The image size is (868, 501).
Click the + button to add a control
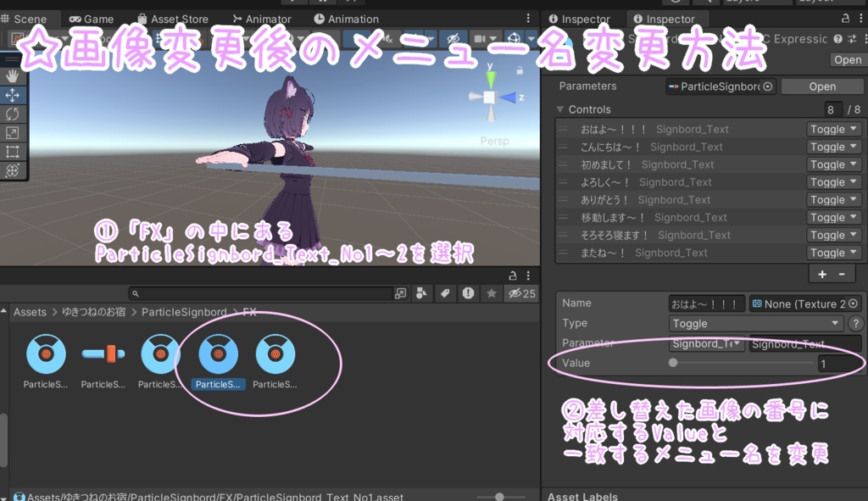(x=823, y=273)
